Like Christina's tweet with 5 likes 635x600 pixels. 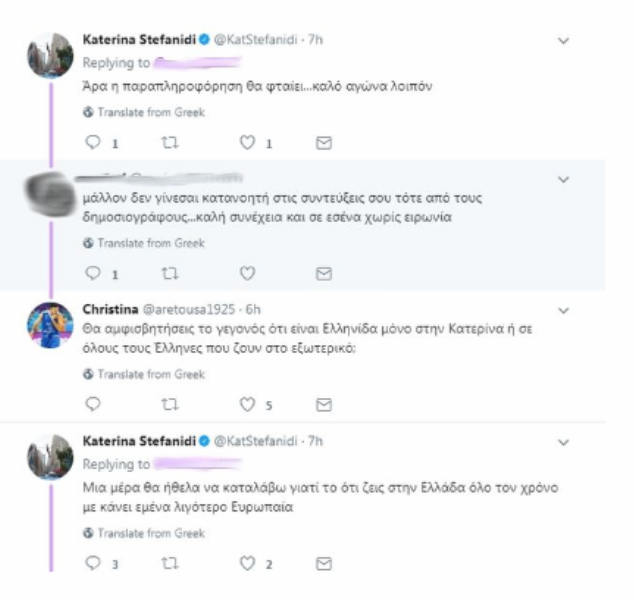pyautogui.click(x=248, y=404)
